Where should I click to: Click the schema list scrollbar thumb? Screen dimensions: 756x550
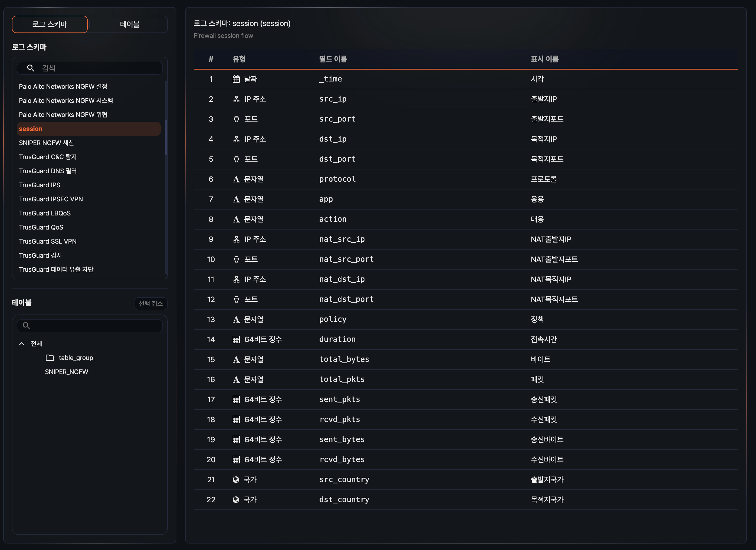coord(166,137)
